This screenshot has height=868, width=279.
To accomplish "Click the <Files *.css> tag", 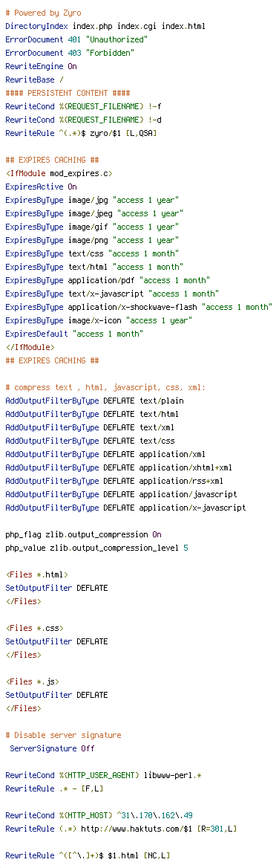I will (34, 628).
